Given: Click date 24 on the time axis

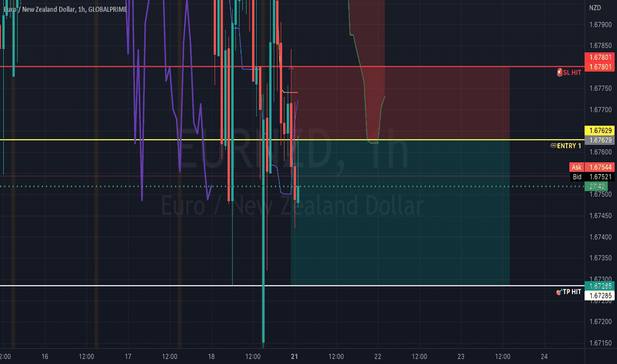Looking at the screenshot, I should 544,357.
